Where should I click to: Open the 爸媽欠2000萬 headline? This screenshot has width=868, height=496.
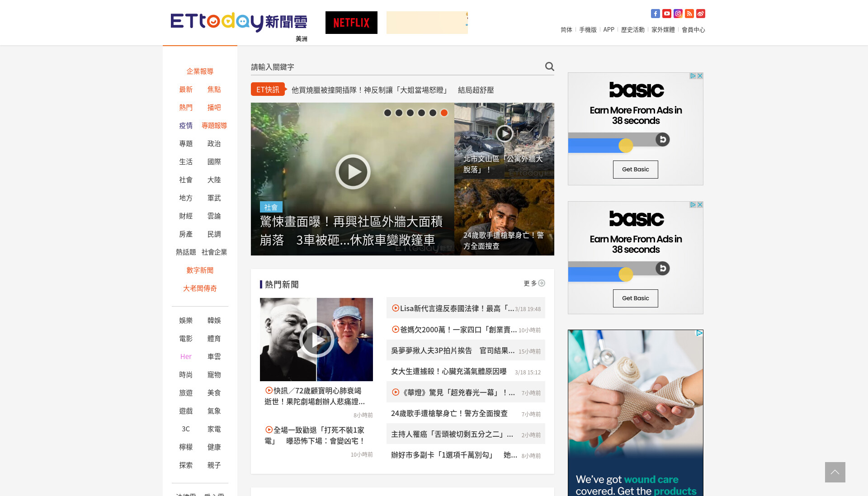(x=454, y=330)
